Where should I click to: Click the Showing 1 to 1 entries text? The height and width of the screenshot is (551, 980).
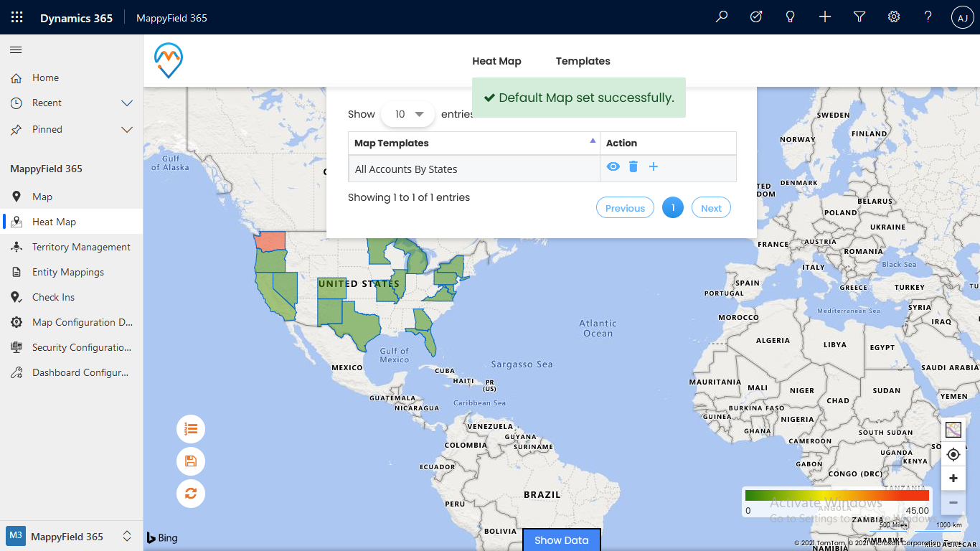tap(409, 197)
